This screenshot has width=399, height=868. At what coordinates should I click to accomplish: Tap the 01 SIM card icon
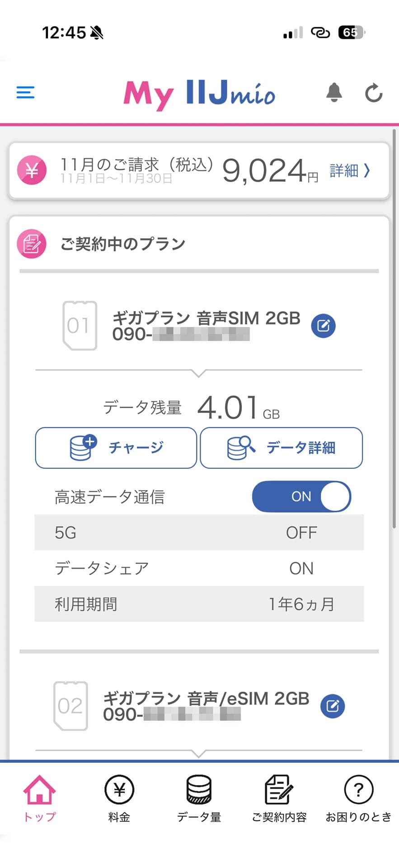click(x=80, y=325)
